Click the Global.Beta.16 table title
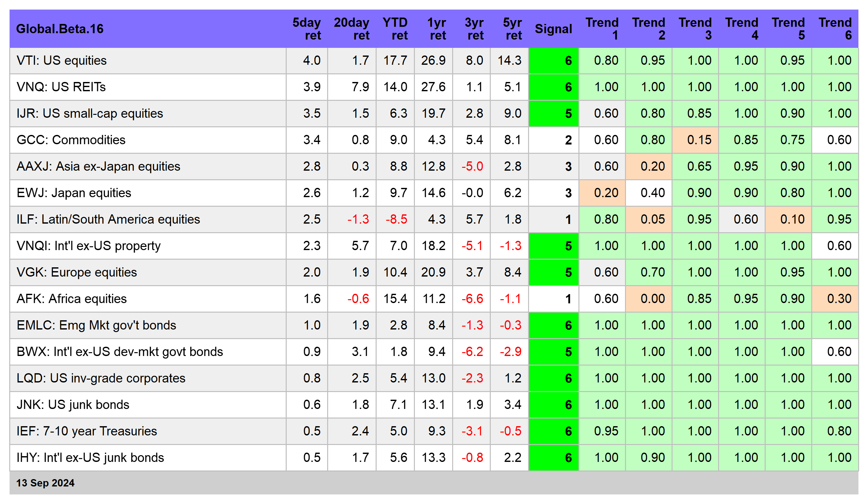Screen dimensions: 868x504 pos(60,29)
